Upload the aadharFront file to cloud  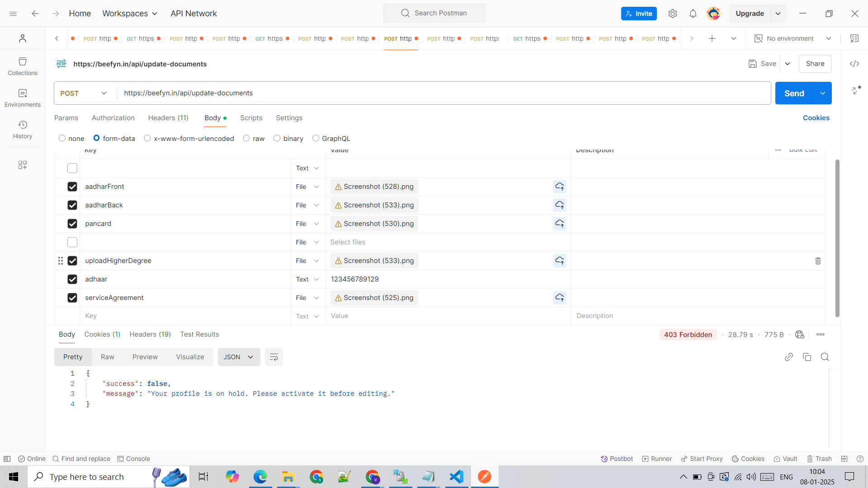[560, 187]
